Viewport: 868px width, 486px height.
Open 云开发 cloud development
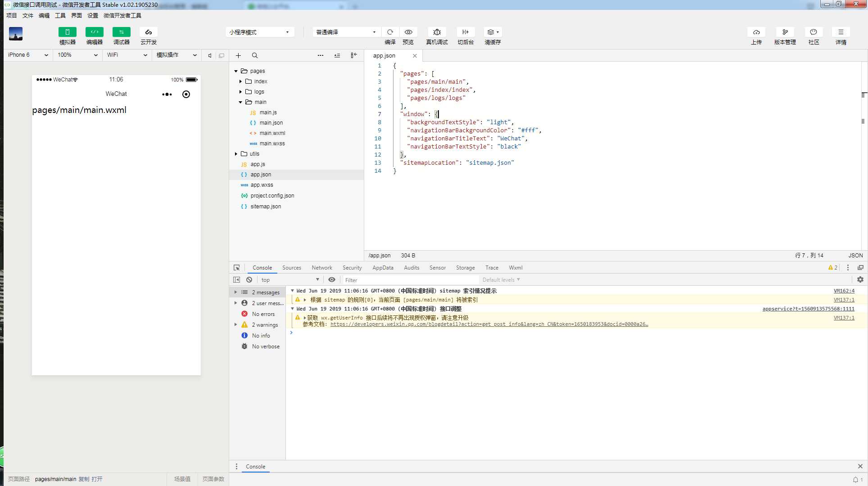[149, 32]
